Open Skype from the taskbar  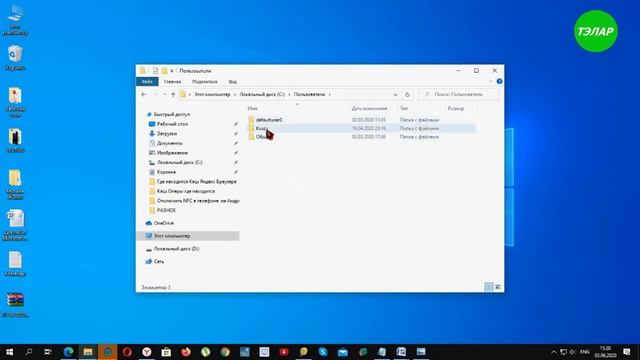coord(323,351)
